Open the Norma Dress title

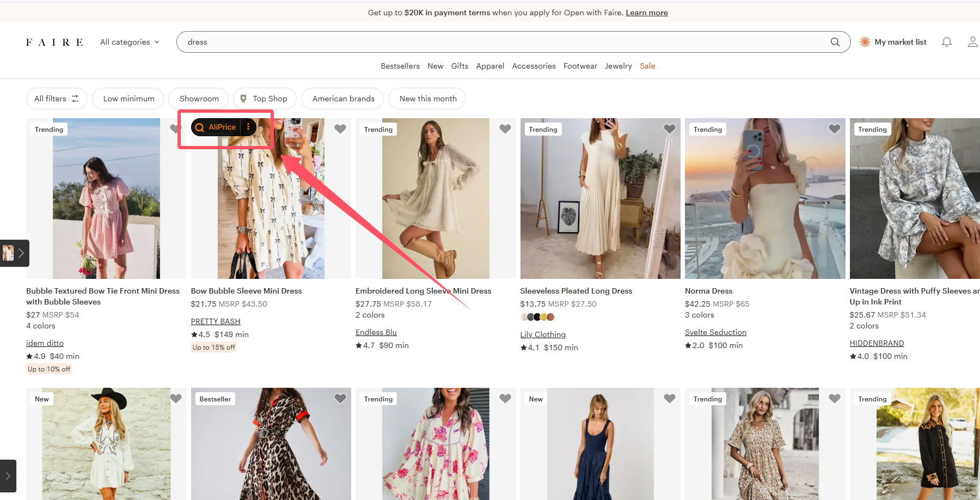tap(708, 291)
